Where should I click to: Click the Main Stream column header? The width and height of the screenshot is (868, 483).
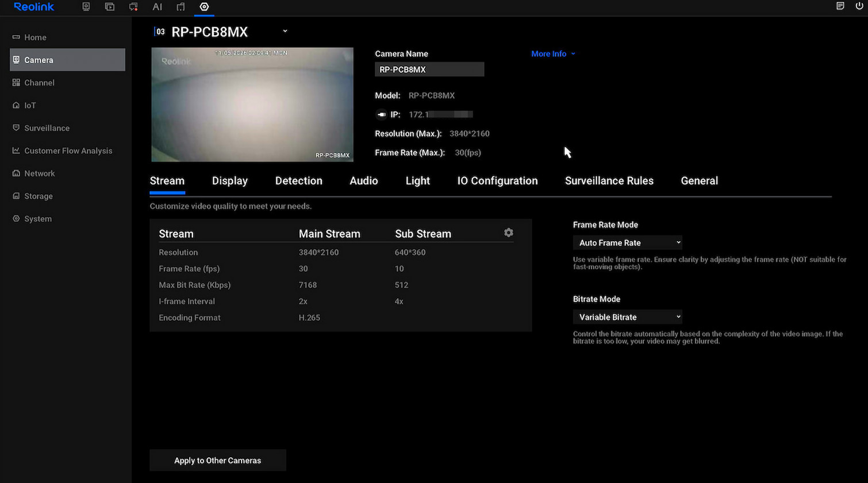tap(329, 234)
